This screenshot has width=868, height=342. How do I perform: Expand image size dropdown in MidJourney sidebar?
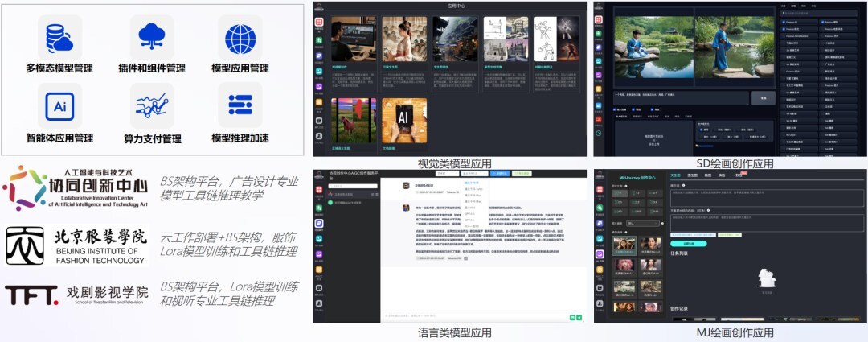click(x=641, y=223)
